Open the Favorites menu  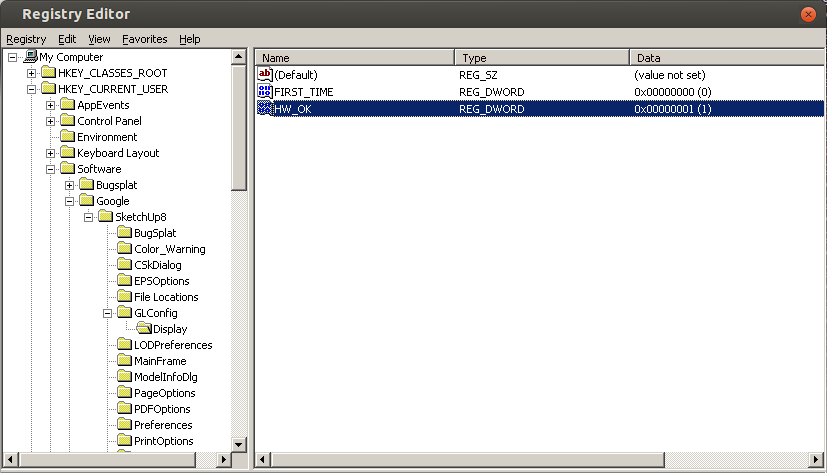(145, 39)
